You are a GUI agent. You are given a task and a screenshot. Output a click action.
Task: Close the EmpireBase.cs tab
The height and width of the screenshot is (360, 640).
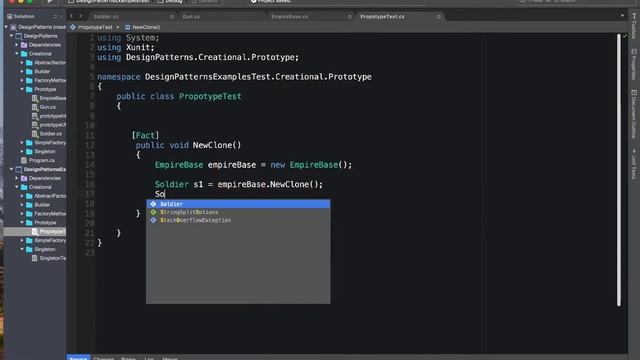point(349,17)
